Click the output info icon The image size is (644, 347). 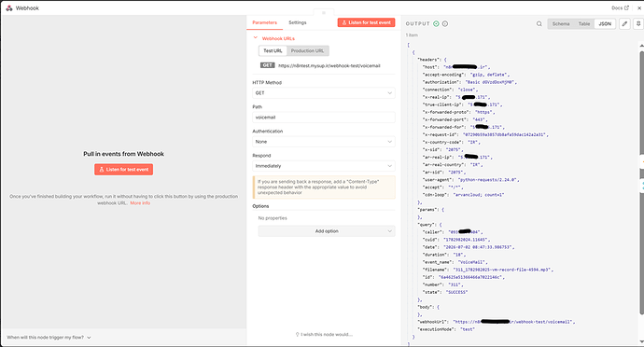(x=445, y=24)
